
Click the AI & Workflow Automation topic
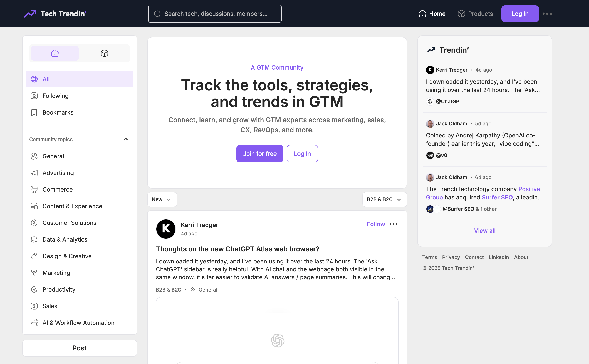(79, 323)
